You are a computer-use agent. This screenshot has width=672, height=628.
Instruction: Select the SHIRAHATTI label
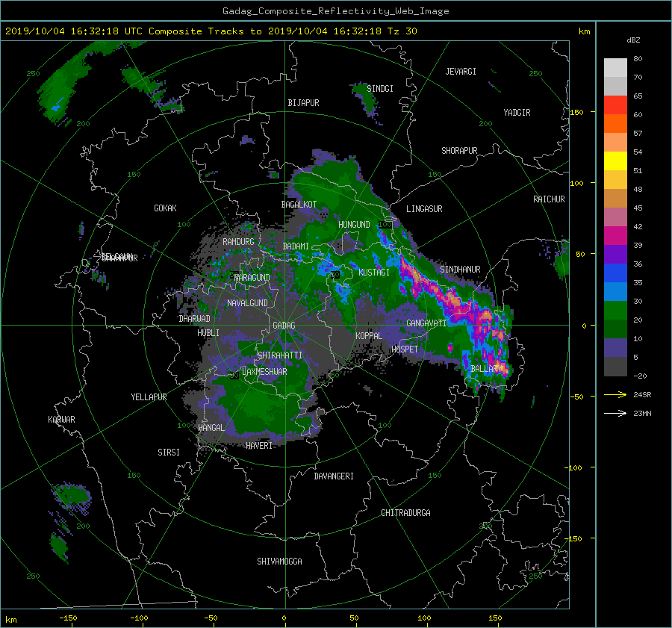pos(280,355)
